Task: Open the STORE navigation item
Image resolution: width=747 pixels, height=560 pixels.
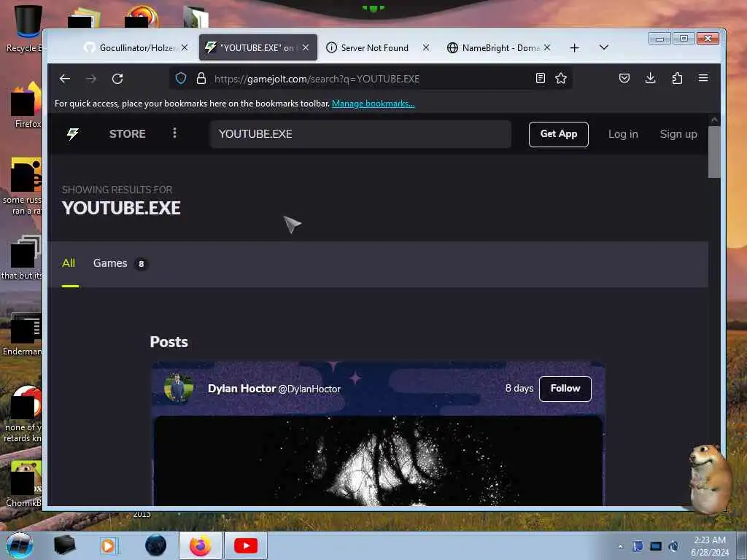Action: pos(127,134)
